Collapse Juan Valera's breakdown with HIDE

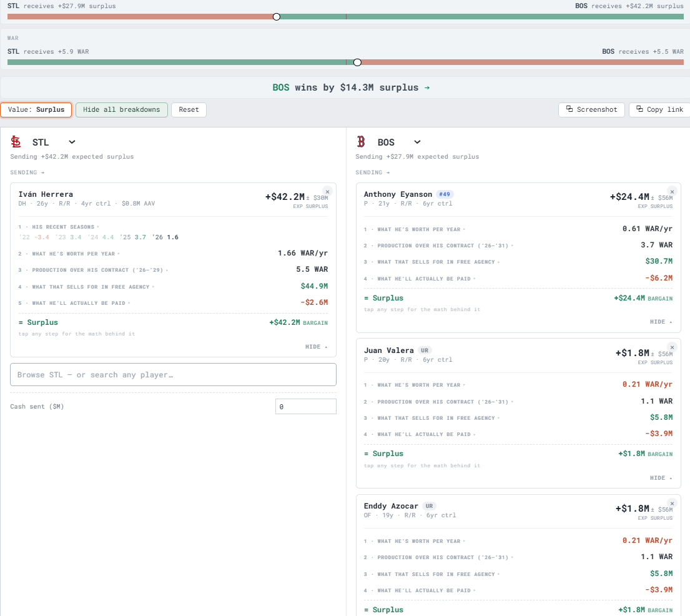pyautogui.click(x=661, y=478)
